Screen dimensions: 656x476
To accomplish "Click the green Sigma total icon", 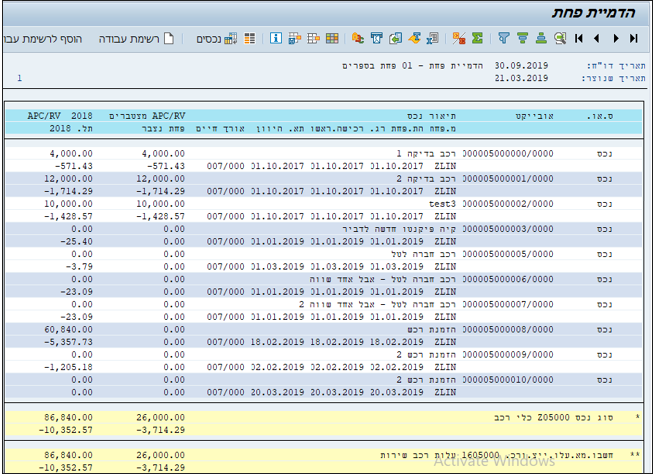I will [477, 38].
